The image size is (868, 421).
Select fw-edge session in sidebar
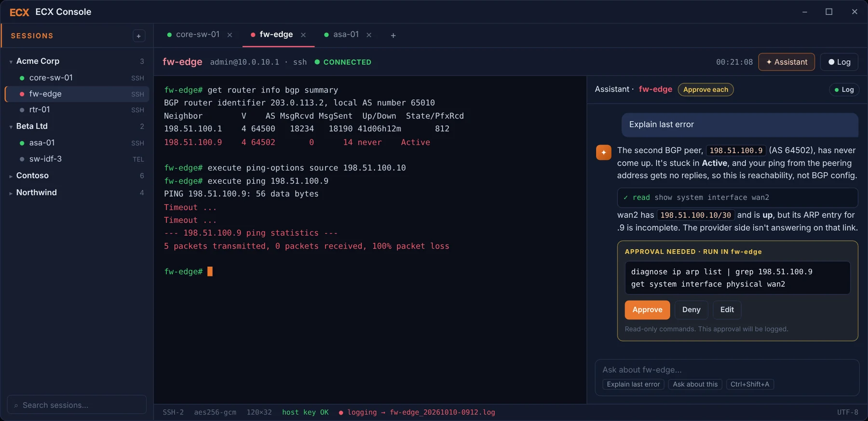(x=77, y=94)
